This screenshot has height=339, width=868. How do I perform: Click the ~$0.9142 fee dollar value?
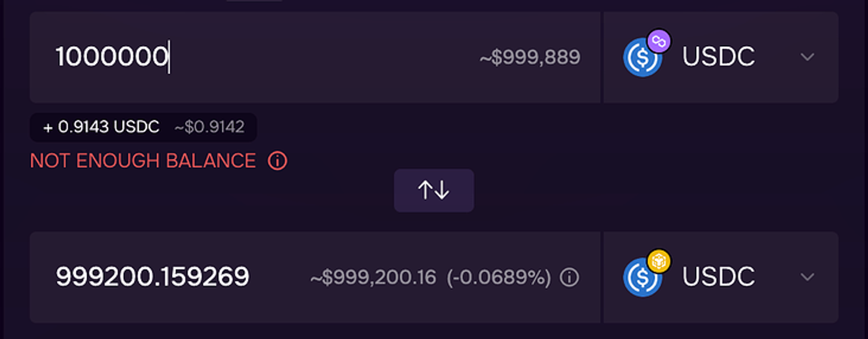pos(209,127)
